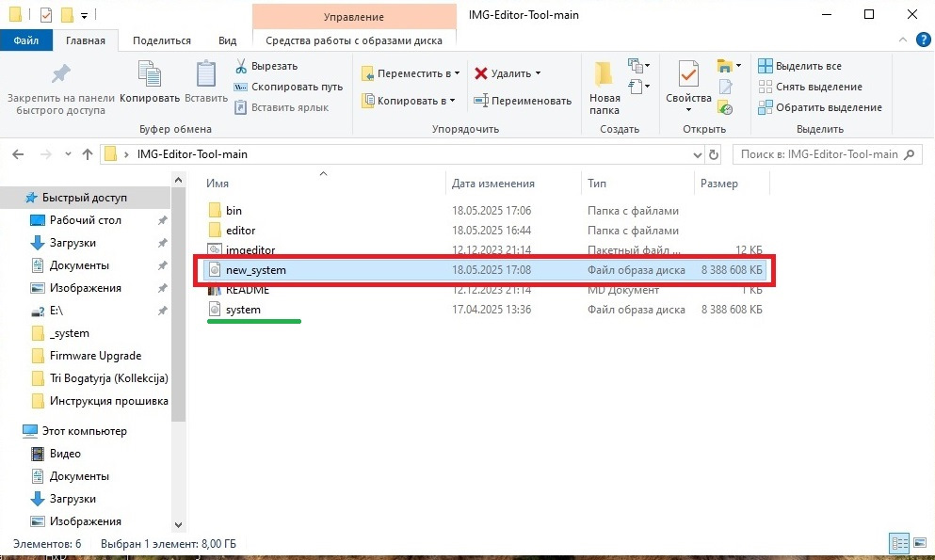Create a folder with the New Folder icon

(604, 73)
